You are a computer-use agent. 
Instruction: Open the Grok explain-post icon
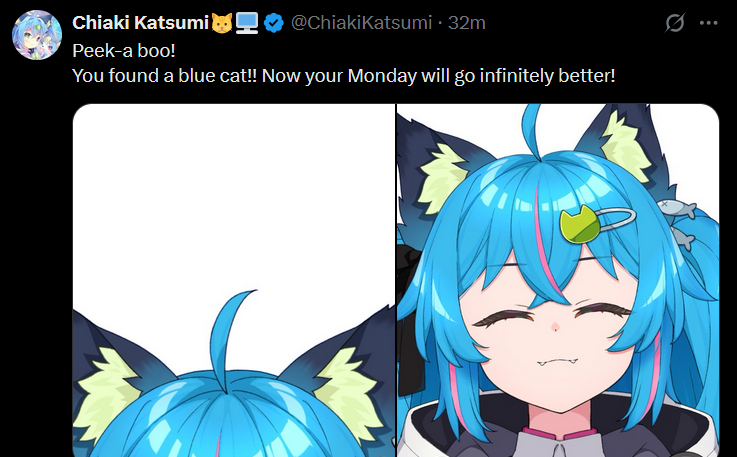coord(674,23)
